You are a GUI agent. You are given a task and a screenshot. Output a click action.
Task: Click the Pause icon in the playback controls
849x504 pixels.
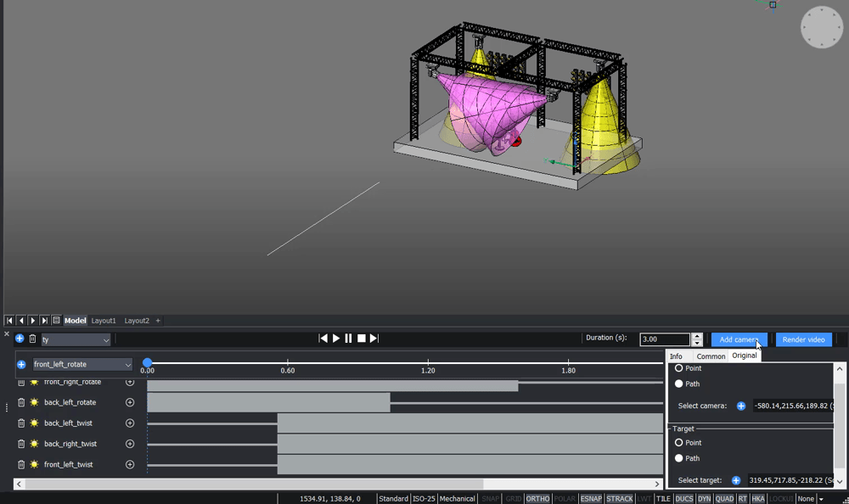click(x=348, y=338)
